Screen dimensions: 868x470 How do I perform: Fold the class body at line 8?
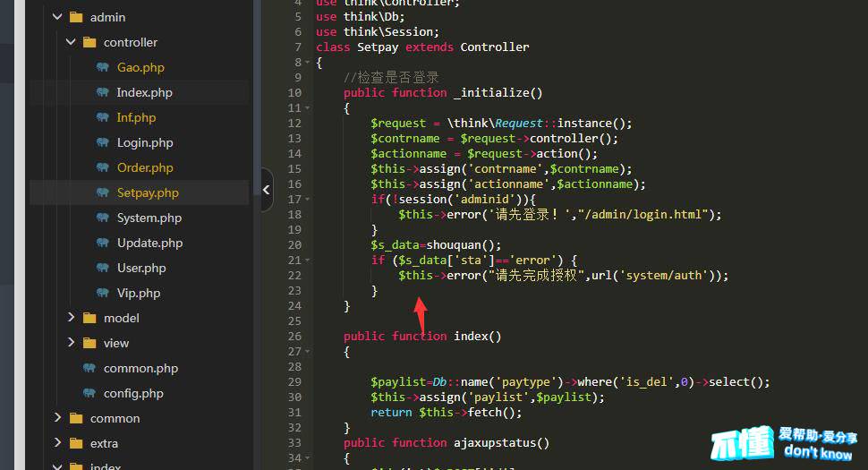pos(308,63)
